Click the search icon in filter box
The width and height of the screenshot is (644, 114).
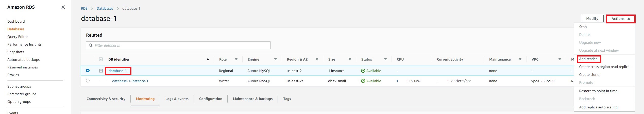[91, 45]
